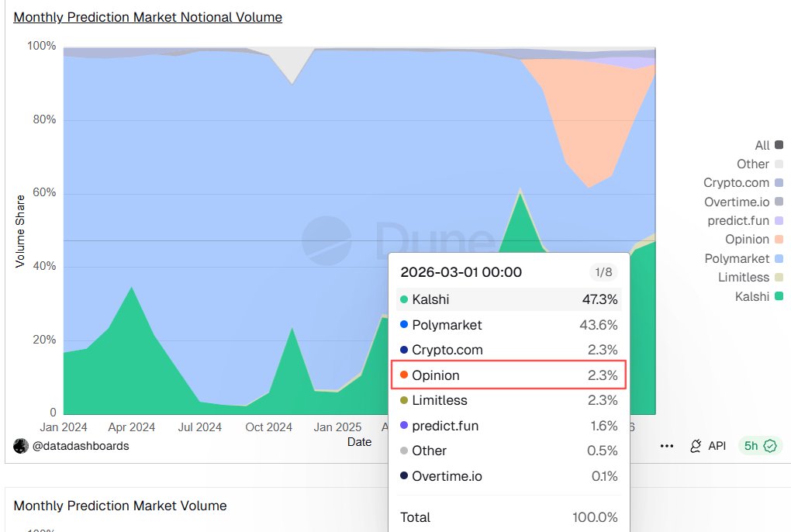791x532 pixels.
Task: Select the Polymarket 43.6% tooltip row
Action: (x=509, y=325)
